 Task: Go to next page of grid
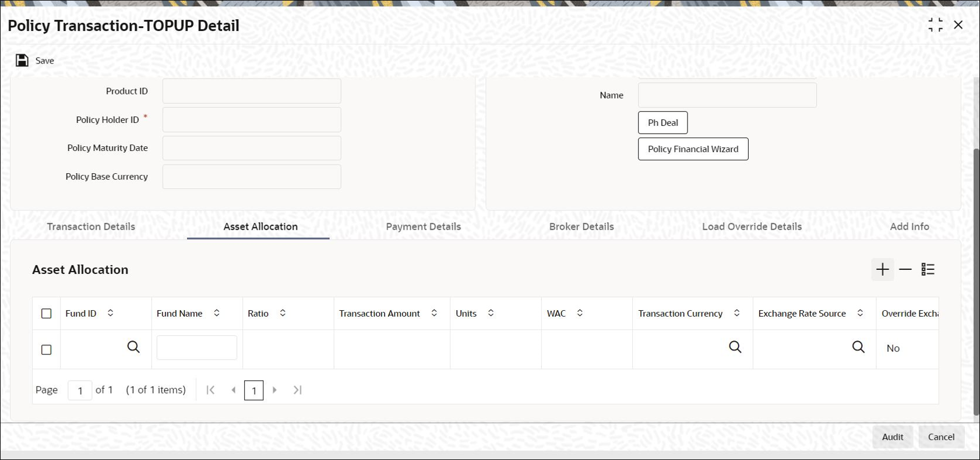click(274, 390)
